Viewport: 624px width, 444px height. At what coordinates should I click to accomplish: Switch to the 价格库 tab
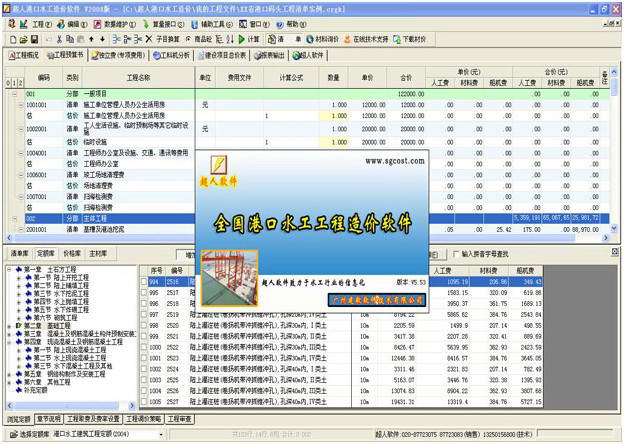pyautogui.click(x=72, y=253)
